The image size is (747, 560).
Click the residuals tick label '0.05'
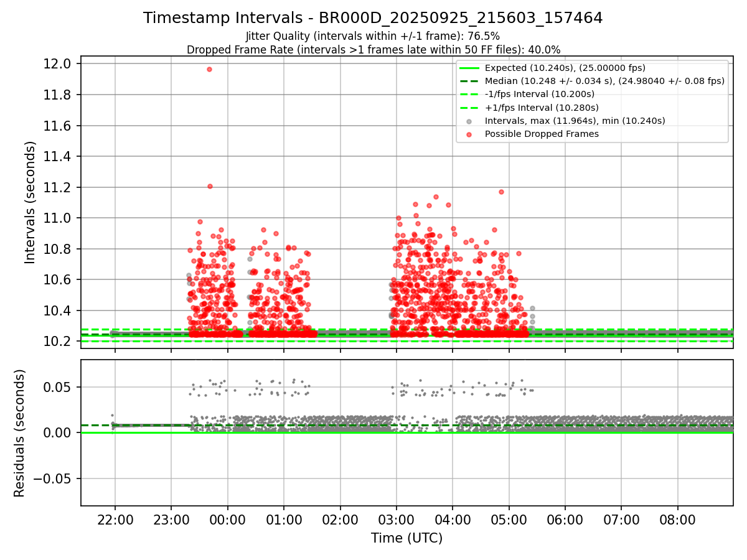click(x=57, y=387)
